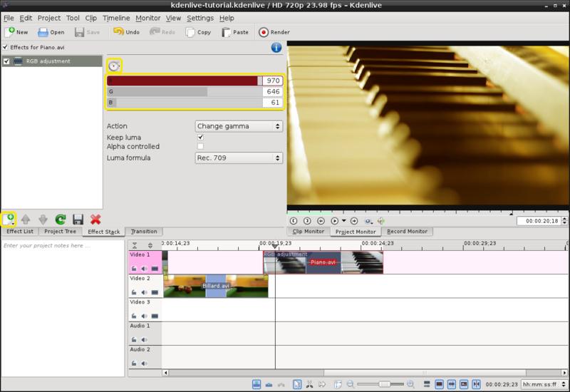
Task: Lock the Audio 1 track
Action: click(x=134, y=340)
